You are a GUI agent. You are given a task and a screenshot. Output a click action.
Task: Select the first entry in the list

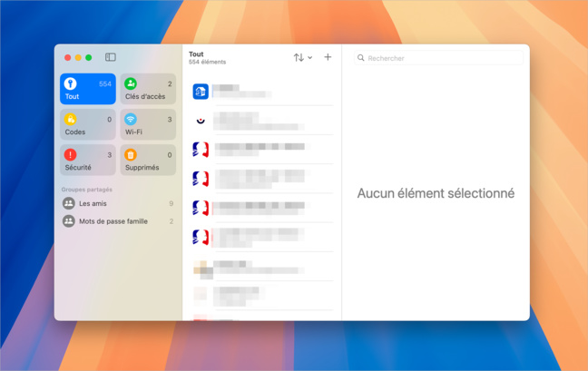(261, 91)
